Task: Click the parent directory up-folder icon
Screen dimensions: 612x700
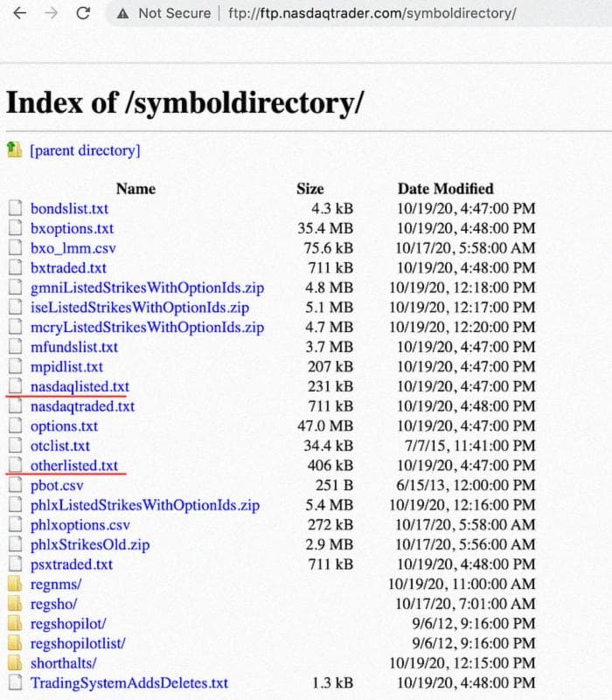Action: pos(14,150)
